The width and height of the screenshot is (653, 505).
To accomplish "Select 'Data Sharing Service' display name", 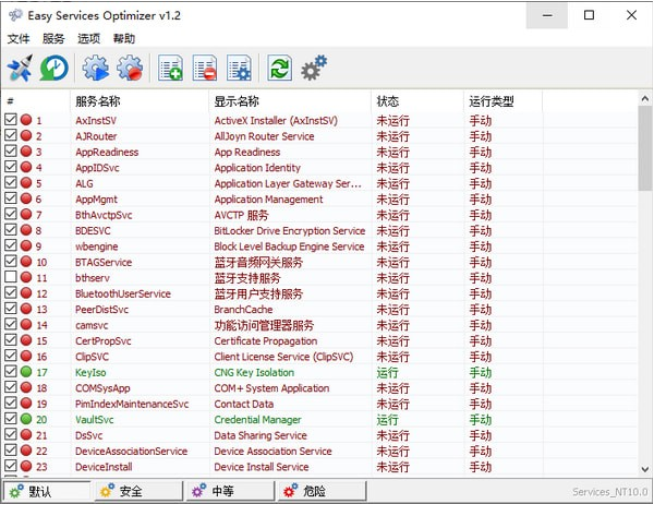I will coord(260,435).
